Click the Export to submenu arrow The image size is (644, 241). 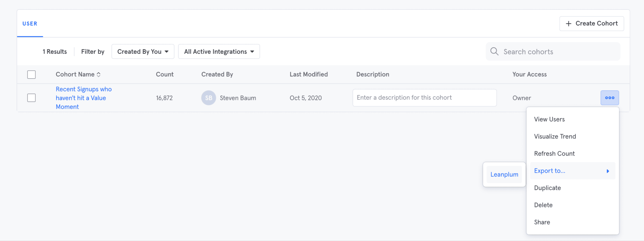coord(608,171)
